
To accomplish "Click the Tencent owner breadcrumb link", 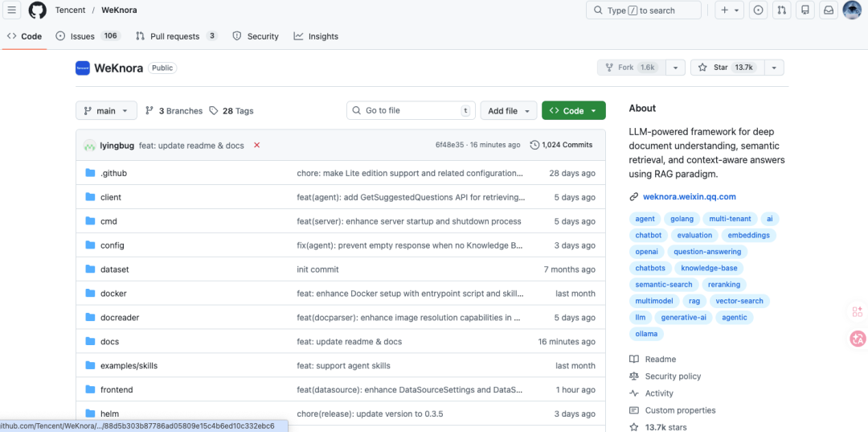I will 68,10.
